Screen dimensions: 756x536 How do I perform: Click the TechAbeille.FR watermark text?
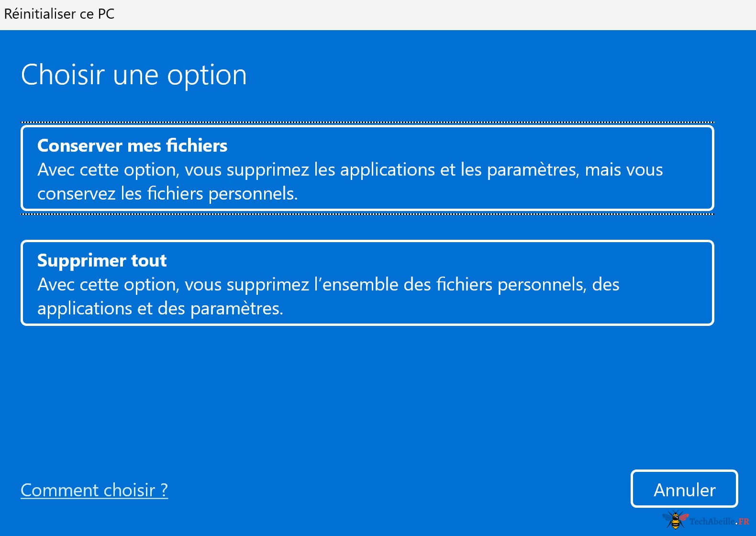[x=719, y=521]
